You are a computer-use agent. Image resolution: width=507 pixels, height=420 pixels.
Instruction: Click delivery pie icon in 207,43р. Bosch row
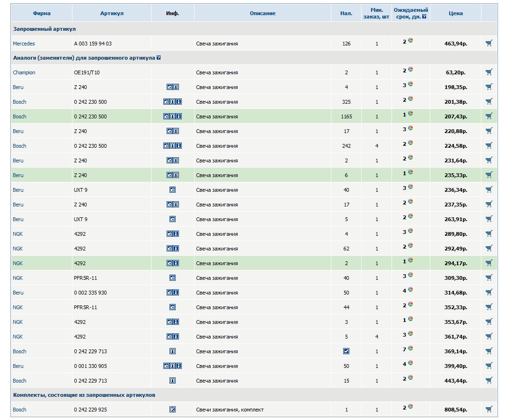pyautogui.click(x=410, y=114)
